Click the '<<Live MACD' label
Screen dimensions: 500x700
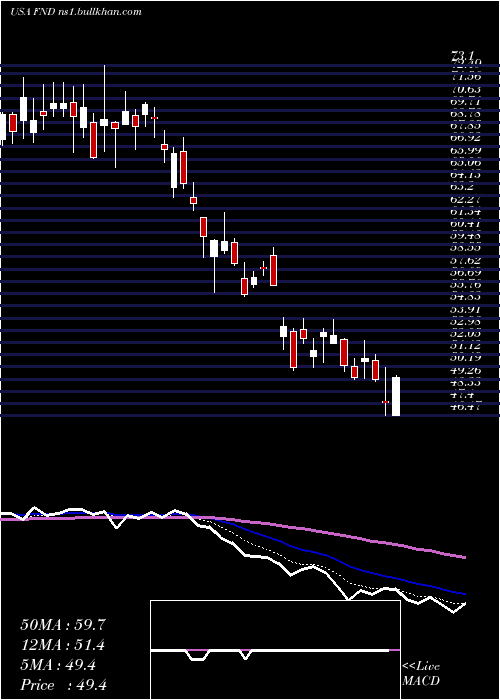tap(421, 674)
